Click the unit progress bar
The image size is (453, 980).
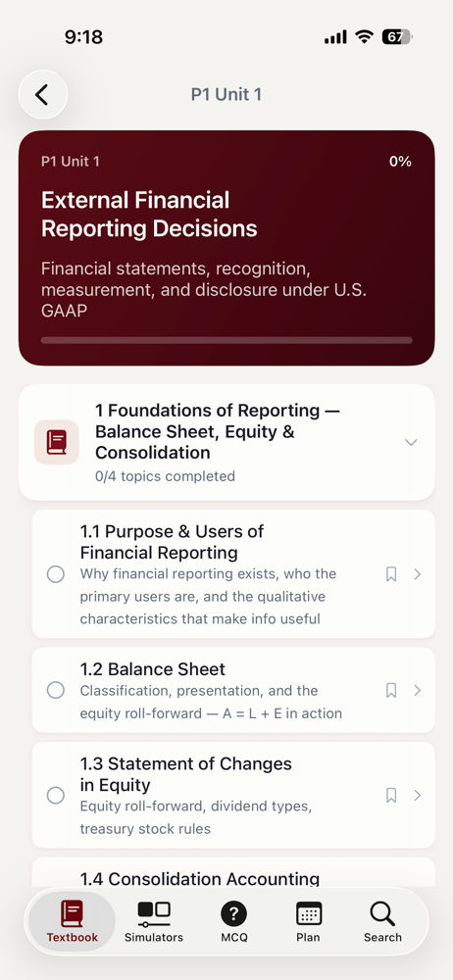(226, 340)
